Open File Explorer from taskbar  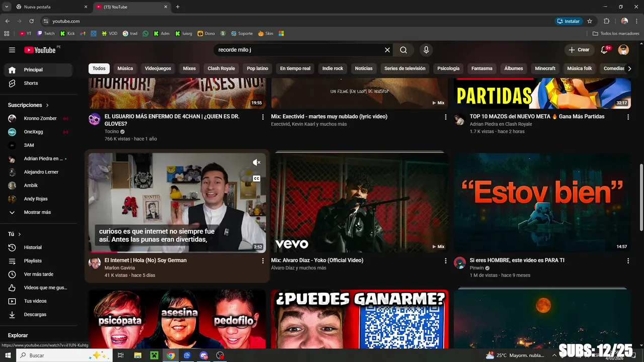[137, 355]
